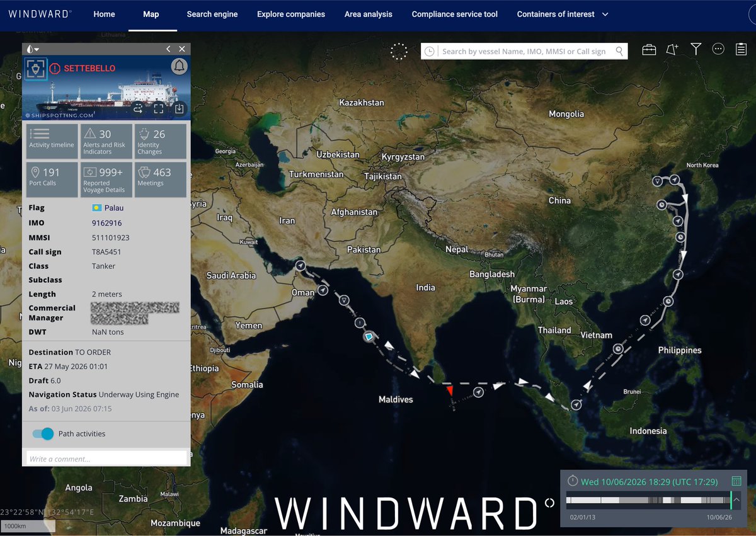Click the green timeline position marker
756x536 pixels.
click(731, 501)
